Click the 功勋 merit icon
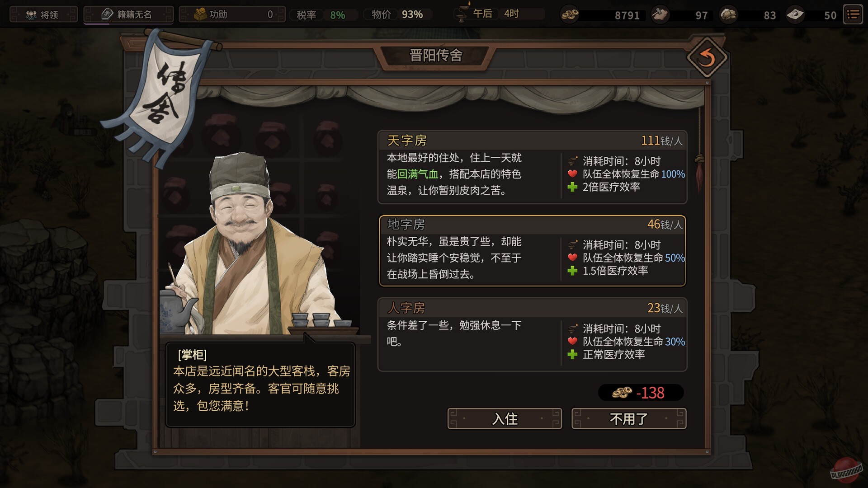Image resolution: width=868 pixels, height=488 pixels. tap(200, 14)
